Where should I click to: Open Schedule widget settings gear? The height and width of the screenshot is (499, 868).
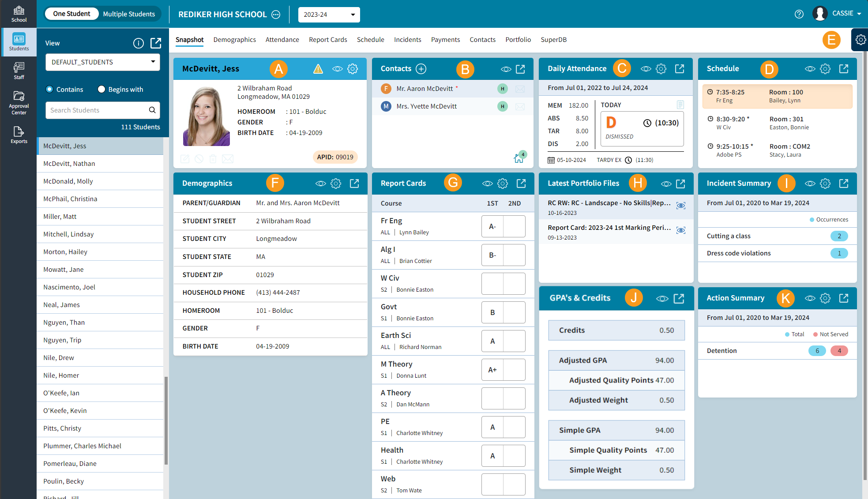825,69
